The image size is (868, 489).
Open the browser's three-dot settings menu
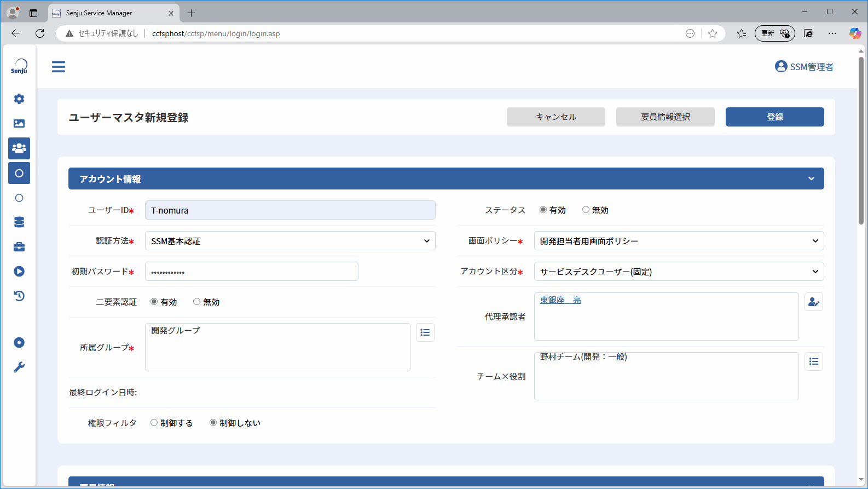[832, 33]
